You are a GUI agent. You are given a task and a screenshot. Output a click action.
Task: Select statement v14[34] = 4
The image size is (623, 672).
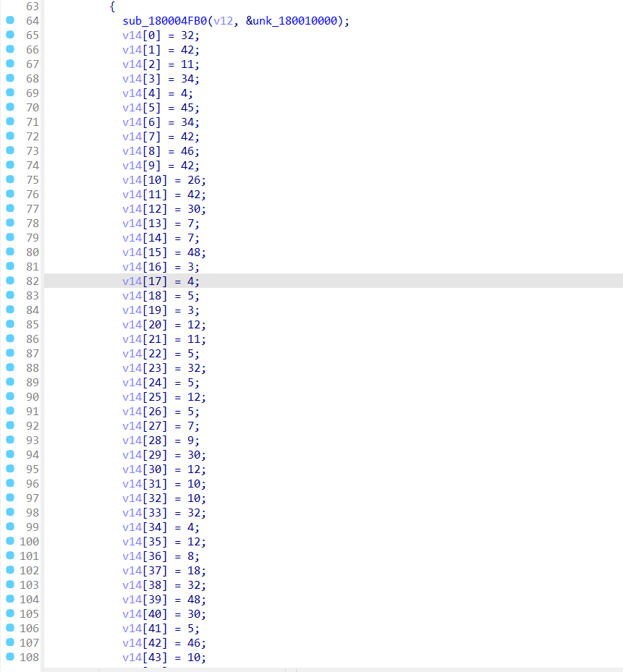[161, 527]
